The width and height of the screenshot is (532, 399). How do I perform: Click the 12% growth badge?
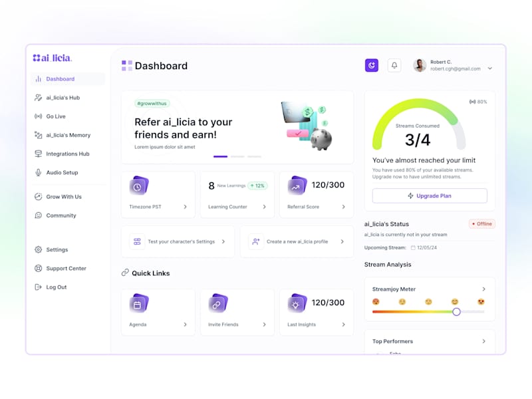pyautogui.click(x=257, y=186)
